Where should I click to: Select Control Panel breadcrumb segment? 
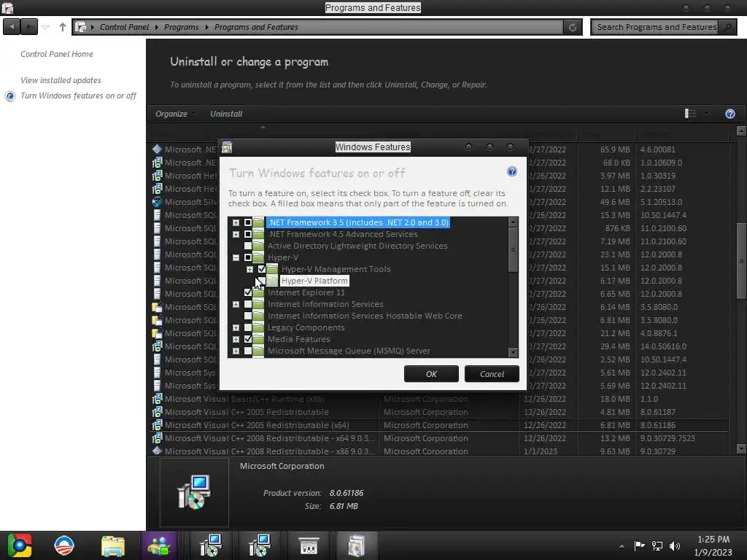coord(124,27)
